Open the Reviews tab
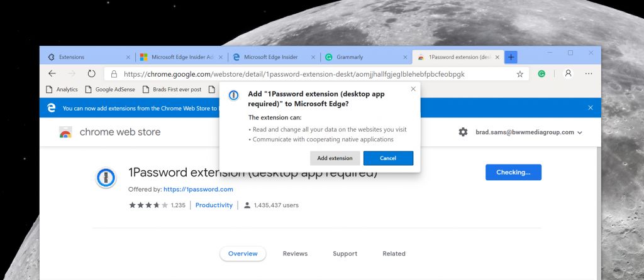The image size is (644, 280). coord(296,254)
